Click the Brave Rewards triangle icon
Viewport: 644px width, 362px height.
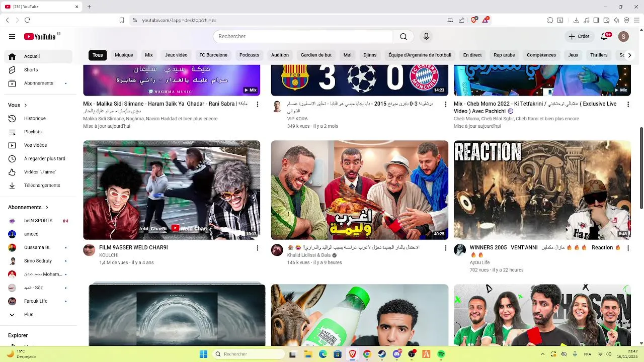[486, 20]
